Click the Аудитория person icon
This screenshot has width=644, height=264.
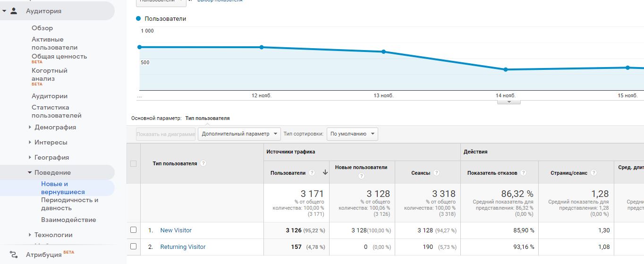coord(14,10)
